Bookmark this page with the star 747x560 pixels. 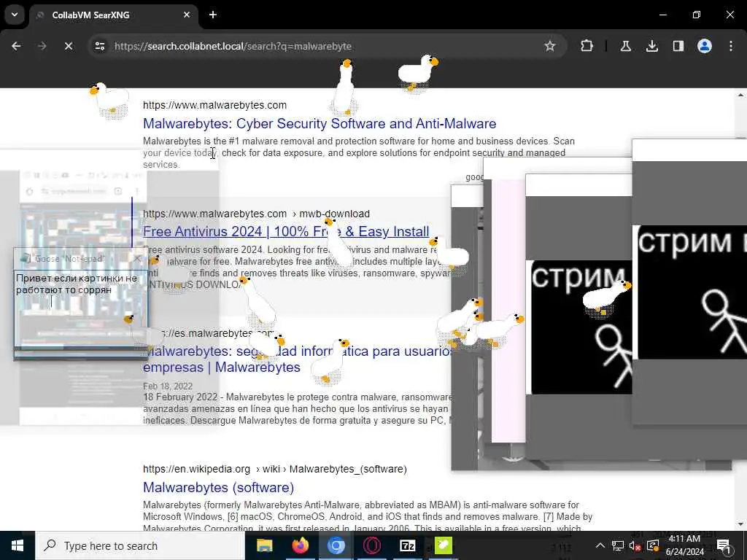(550, 46)
